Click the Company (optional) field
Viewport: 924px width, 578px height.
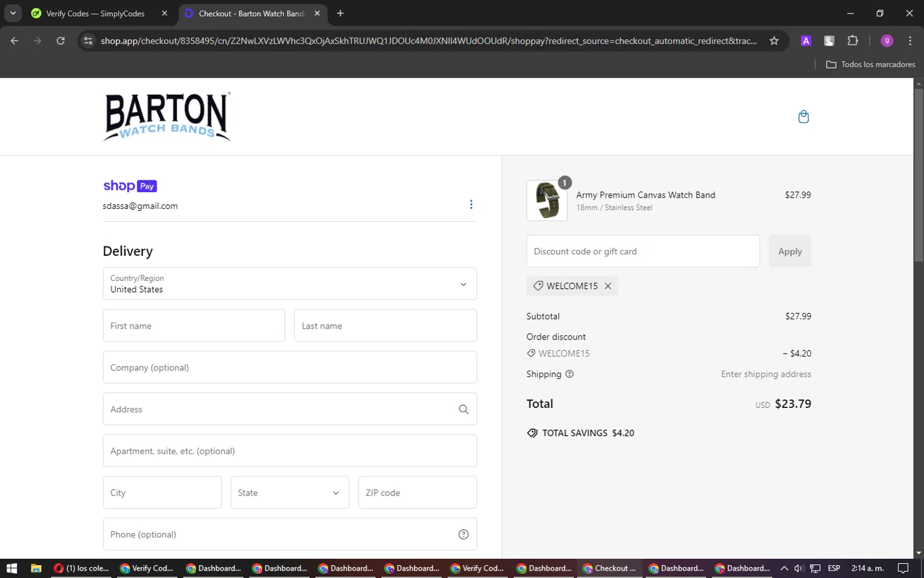[290, 367]
